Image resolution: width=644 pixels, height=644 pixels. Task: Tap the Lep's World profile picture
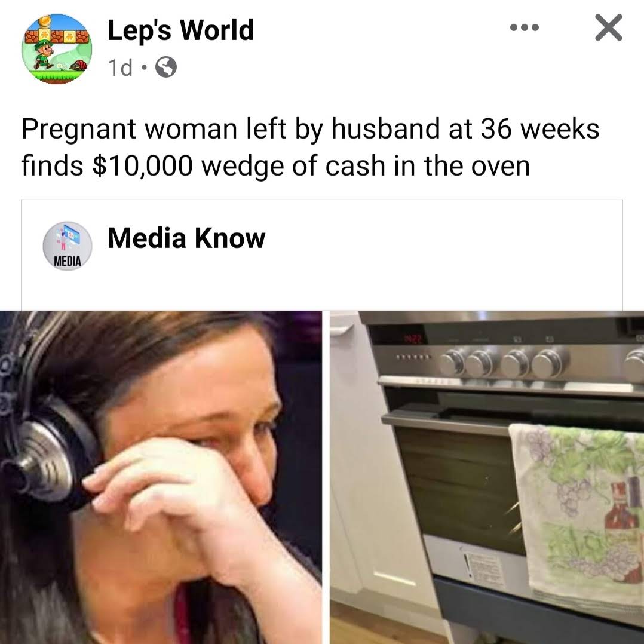pyautogui.click(x=57, y=49)
